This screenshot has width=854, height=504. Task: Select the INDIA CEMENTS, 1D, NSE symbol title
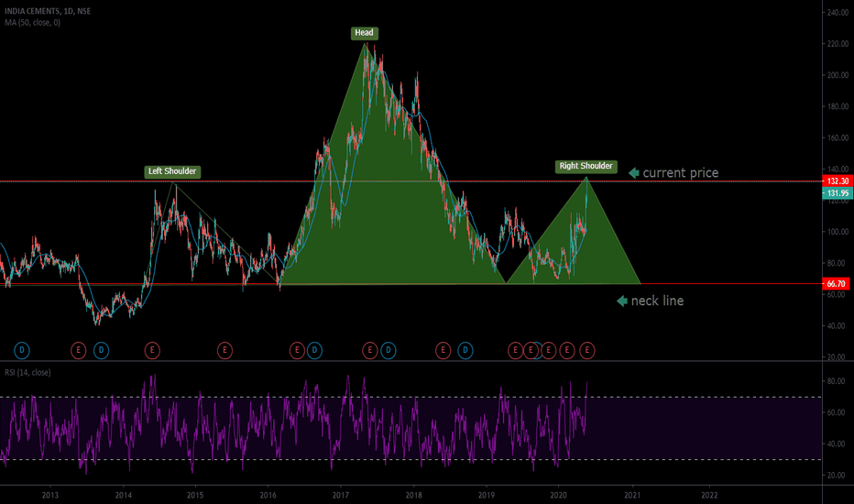click(48, 11)
